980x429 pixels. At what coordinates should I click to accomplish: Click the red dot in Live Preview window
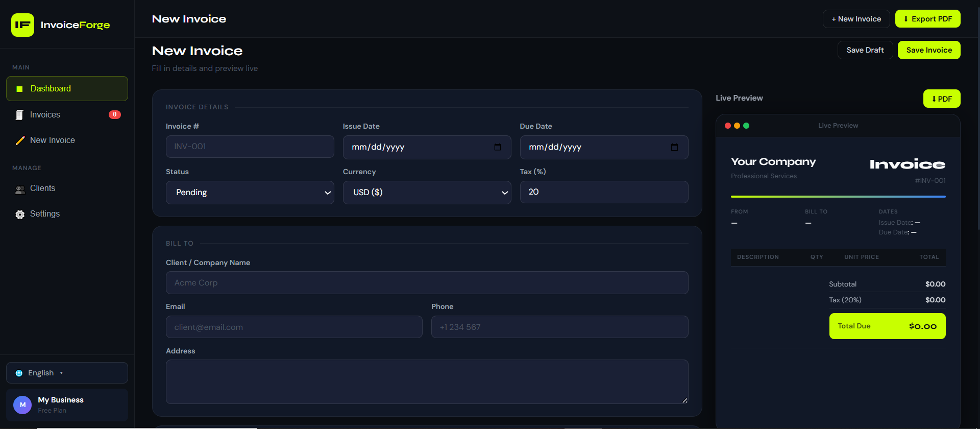tap(728, 126)
